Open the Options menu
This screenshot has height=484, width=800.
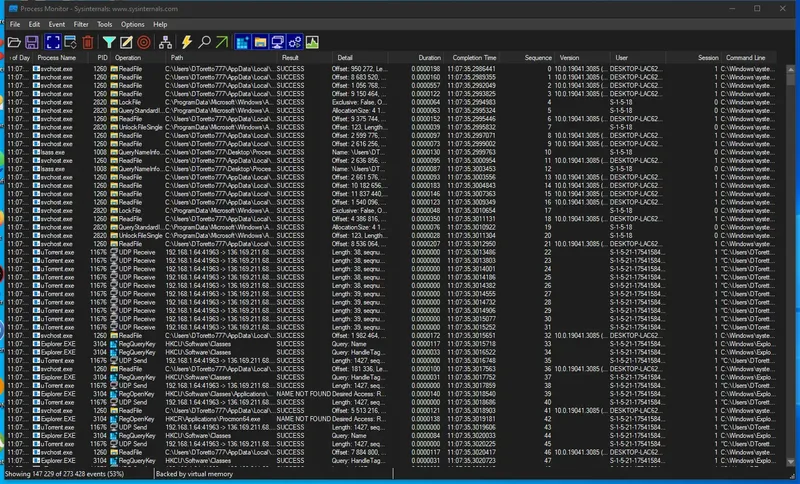point(132,23)
